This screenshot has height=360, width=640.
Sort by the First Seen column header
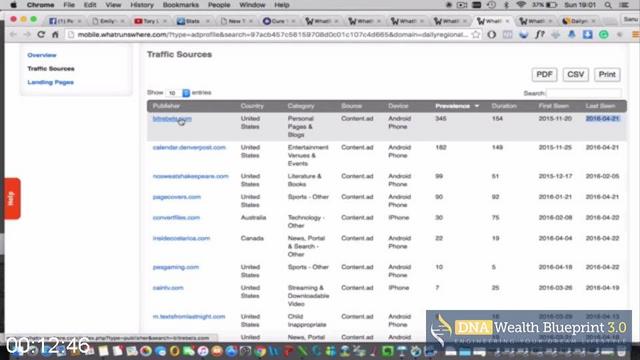(x=553, y=106)
